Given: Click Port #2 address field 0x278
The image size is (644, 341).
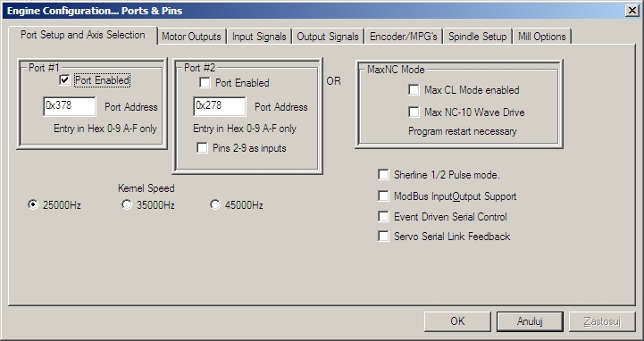Looking at the screenshot, I should click(220, 106).
